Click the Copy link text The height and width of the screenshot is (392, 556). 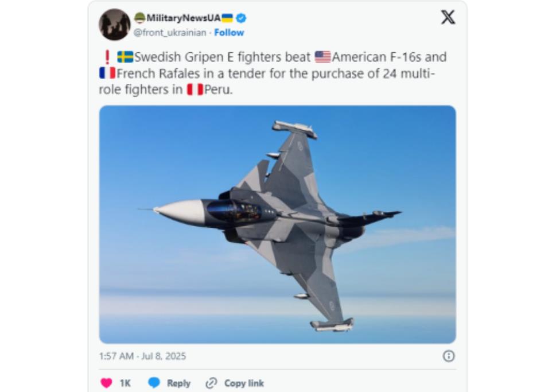(x=244, y=383)
